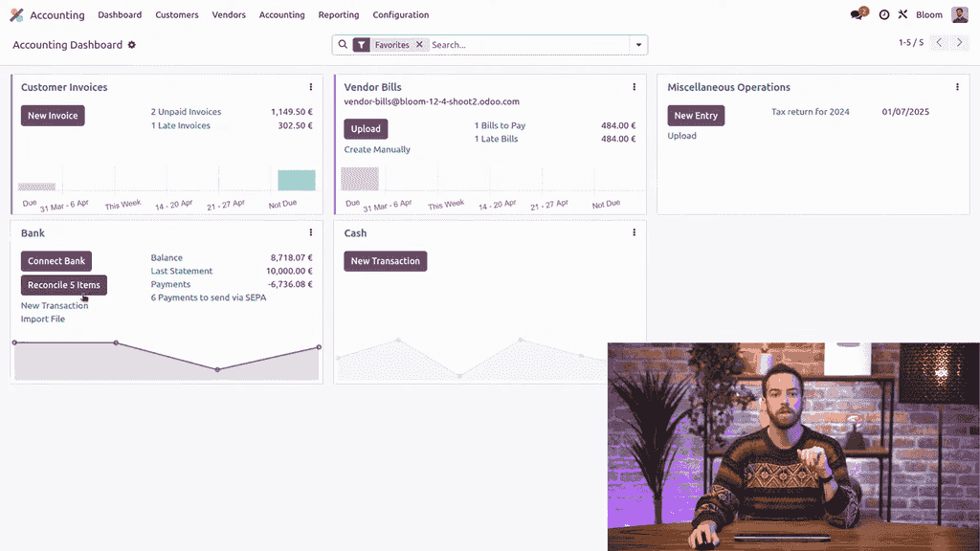
Task: Remove the Favorites filter tag
Action: [419, 45]
